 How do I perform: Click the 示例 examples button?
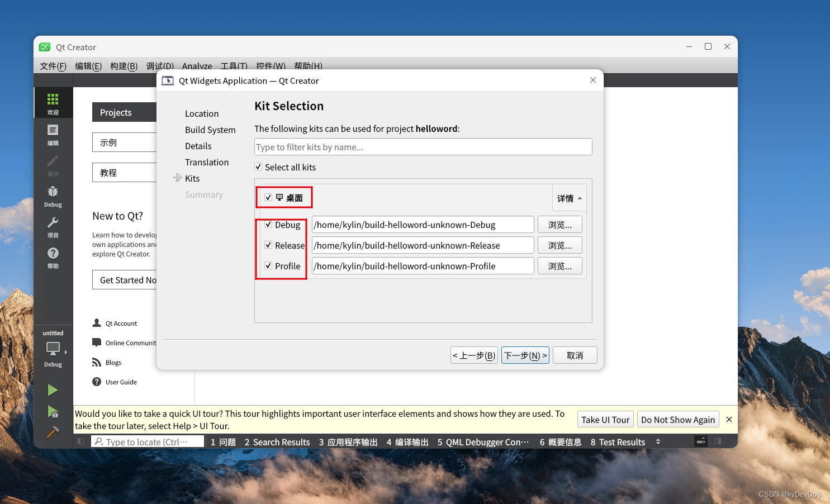pos(124,142)
